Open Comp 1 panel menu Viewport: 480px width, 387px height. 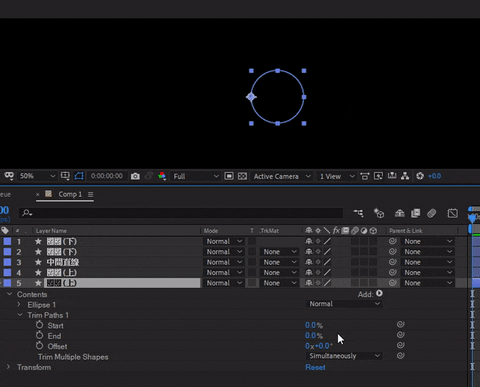pyautogui.click(x=91, y=194)
